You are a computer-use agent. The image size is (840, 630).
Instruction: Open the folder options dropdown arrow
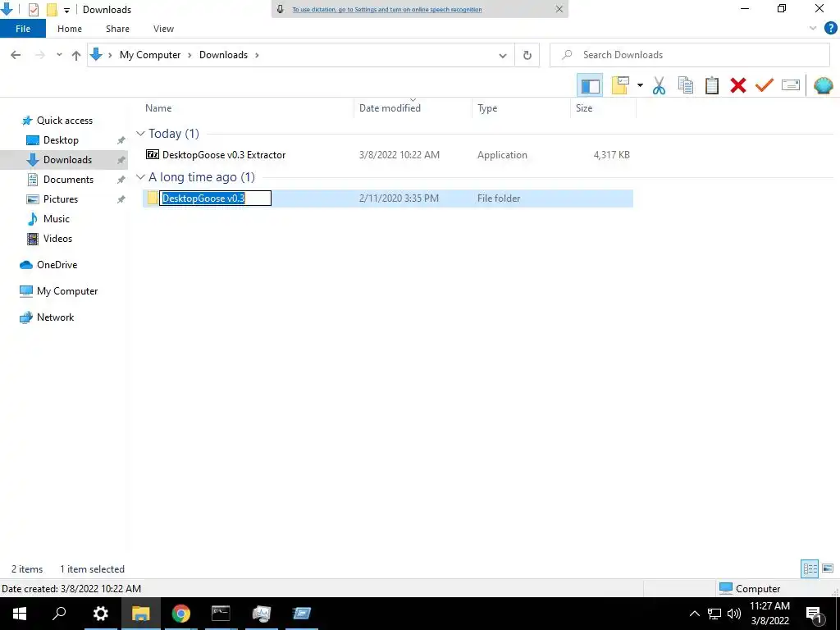click(x=640, y=85)
